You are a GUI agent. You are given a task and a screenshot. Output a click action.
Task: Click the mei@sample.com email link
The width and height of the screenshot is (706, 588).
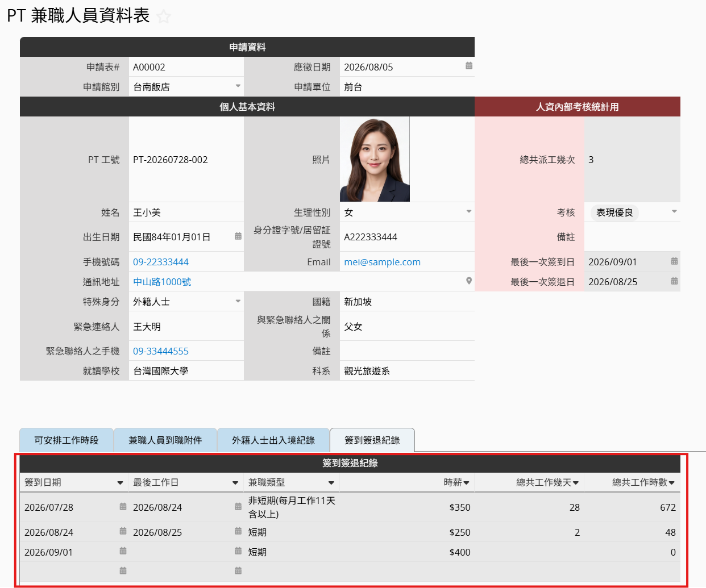[382, 262]
